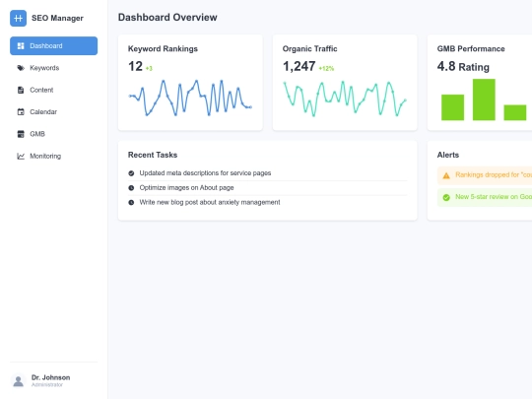The image size is (532, 399).
Task: Click the Keywords tag icon
Action: [x=21, y=68]
